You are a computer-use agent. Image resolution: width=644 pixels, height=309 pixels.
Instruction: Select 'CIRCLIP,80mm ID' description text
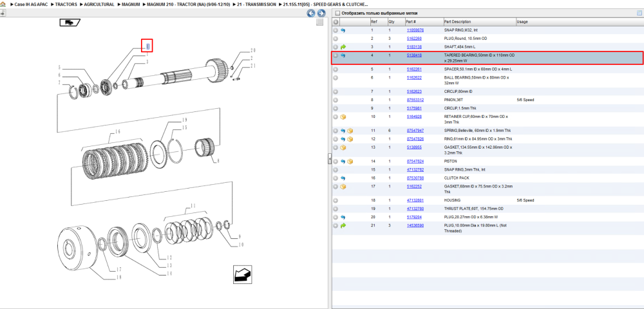[459, 91]
